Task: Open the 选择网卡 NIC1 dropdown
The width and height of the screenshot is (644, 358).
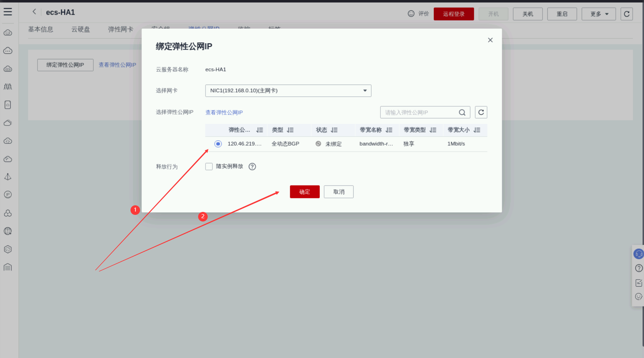Action: 288,91
